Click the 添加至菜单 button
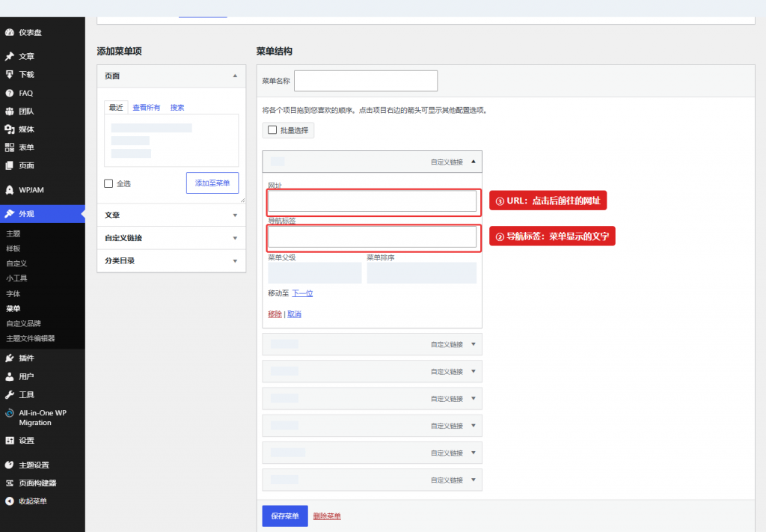766x532 pixels. point(212,183)
